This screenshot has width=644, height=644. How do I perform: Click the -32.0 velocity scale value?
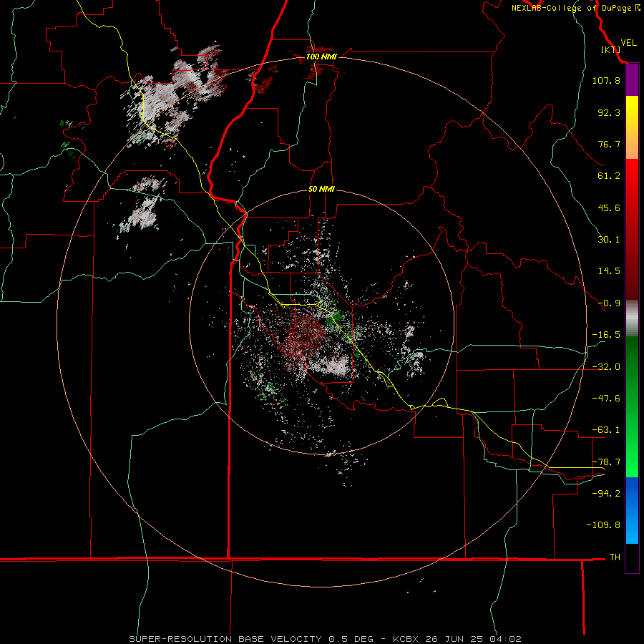606,367
